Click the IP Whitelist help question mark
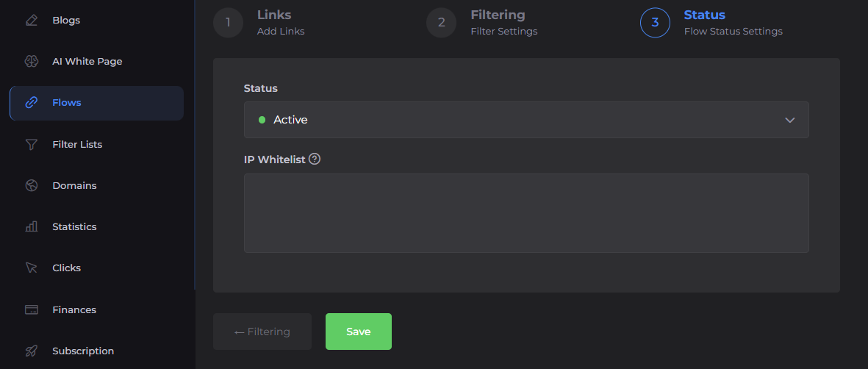 tap(315, 159)
